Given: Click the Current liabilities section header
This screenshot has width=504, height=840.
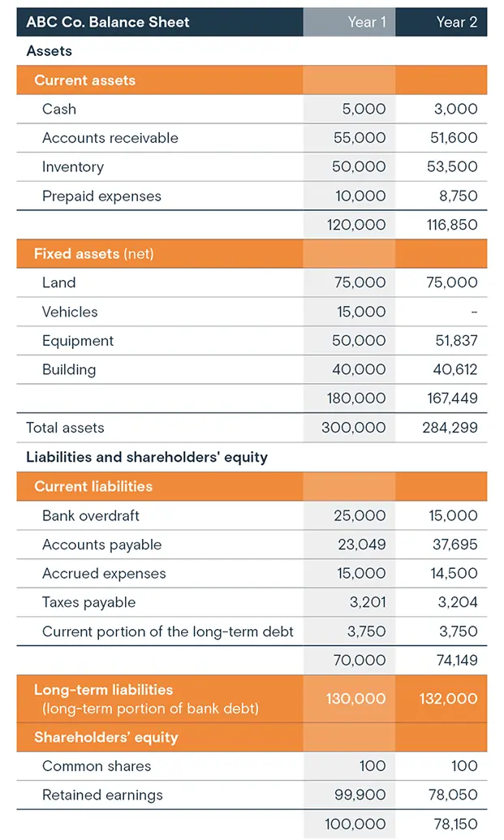Looking at the screenshot, I should coord(93,486).
